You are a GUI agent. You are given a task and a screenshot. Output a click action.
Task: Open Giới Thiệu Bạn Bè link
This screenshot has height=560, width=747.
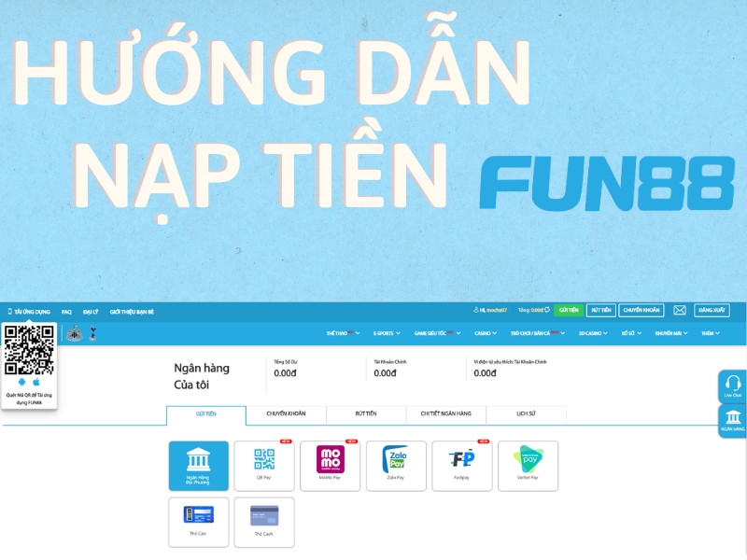coord(132,312)
